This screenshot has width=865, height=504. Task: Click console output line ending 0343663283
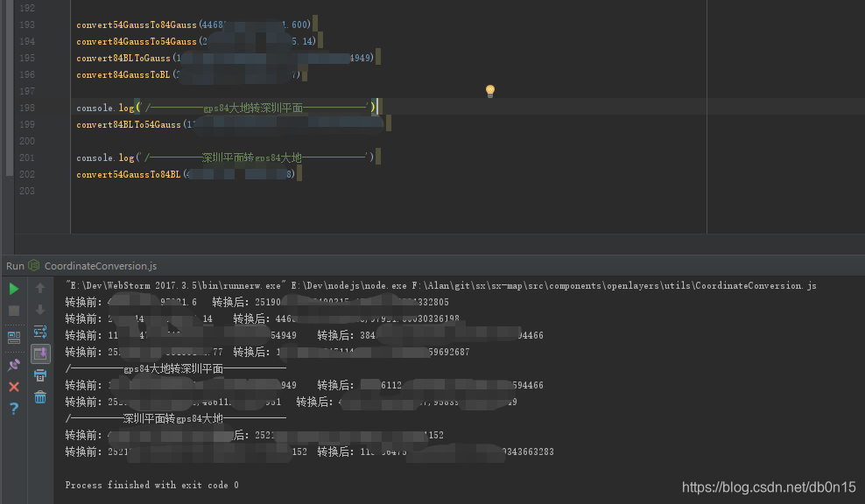pyautogui.click(x=309, y=451)
